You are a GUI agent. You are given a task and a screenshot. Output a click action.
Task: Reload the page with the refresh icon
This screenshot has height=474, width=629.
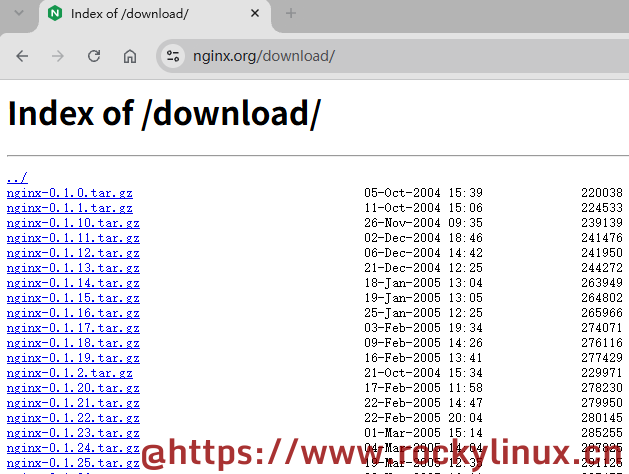pos(94,56)
